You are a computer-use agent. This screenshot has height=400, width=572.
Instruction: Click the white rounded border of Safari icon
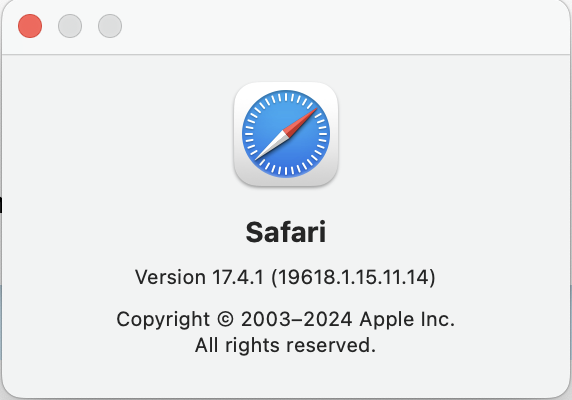point(286,86)
